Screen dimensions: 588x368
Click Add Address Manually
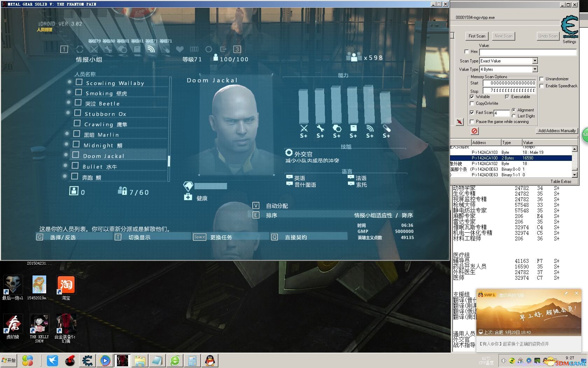click(x=557, y=131)
